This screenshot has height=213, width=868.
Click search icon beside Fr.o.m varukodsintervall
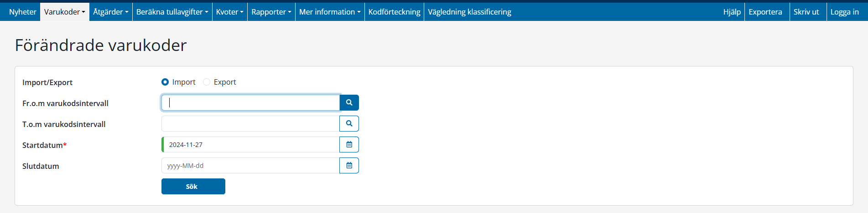pyautogui.click(x=349, y=103)
